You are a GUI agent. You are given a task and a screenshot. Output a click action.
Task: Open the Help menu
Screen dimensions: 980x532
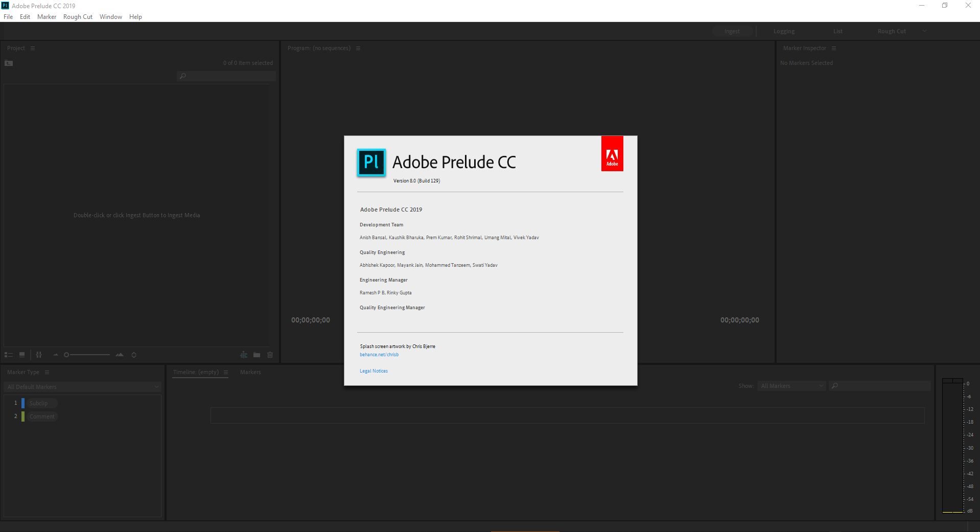coord(135,17)
